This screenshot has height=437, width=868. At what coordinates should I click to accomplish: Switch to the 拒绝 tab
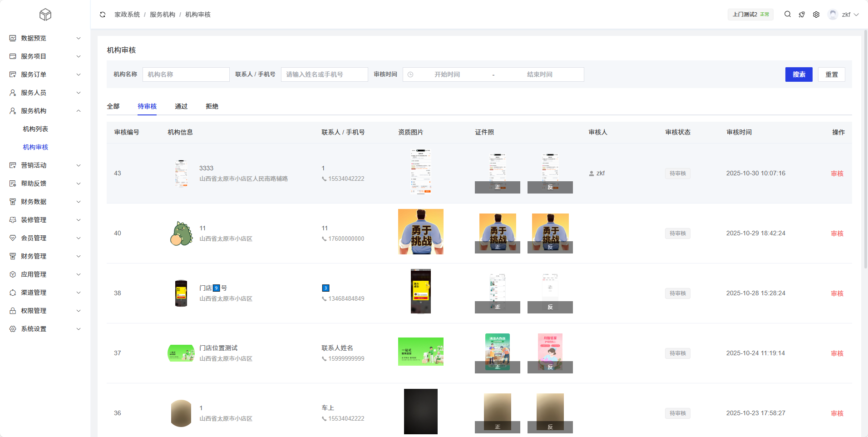pyautogui.click(x=212, y=106)
